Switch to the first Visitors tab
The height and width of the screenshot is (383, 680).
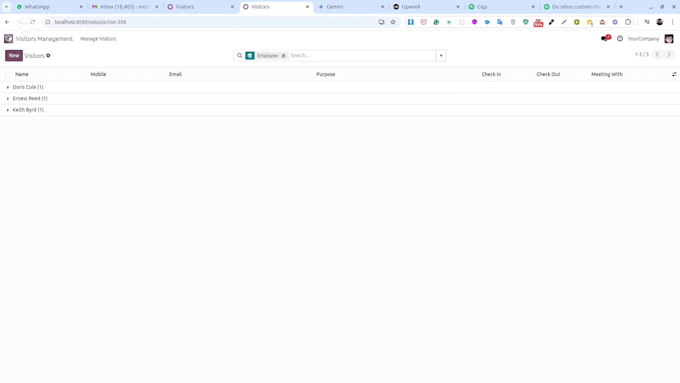(x=200, y=7)
